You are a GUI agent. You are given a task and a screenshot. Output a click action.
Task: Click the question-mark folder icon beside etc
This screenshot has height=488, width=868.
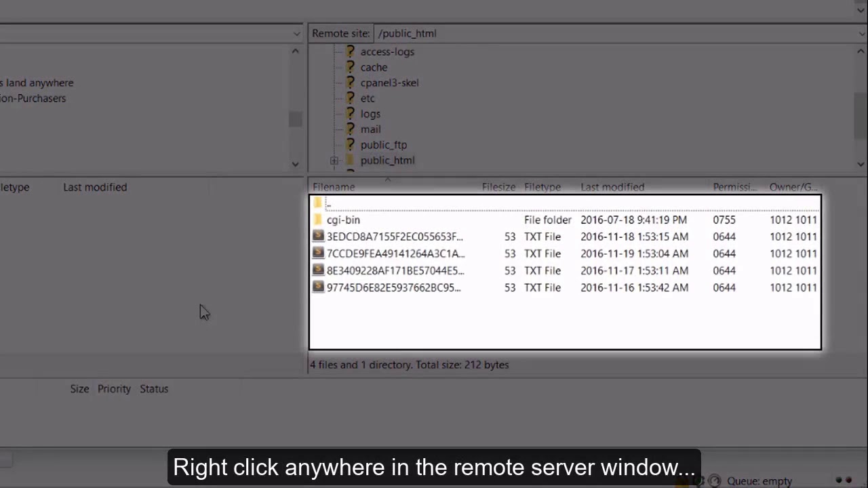[x=350, y=98]
